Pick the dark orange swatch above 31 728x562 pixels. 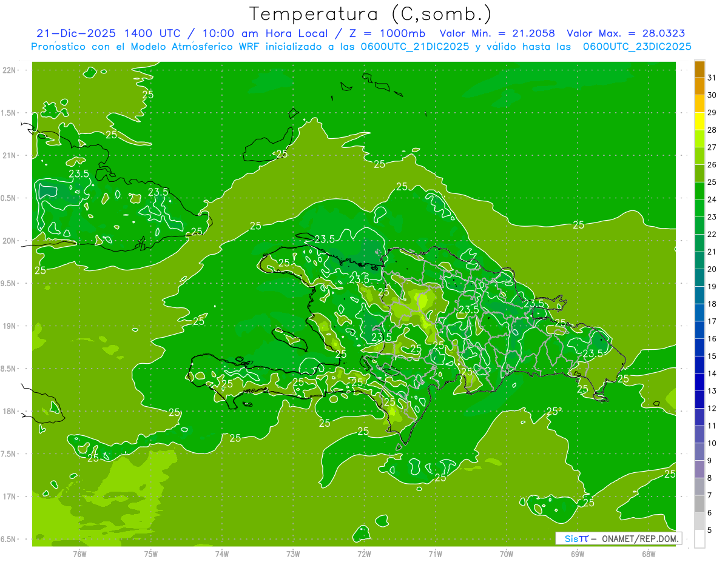(x=699, y=69)
